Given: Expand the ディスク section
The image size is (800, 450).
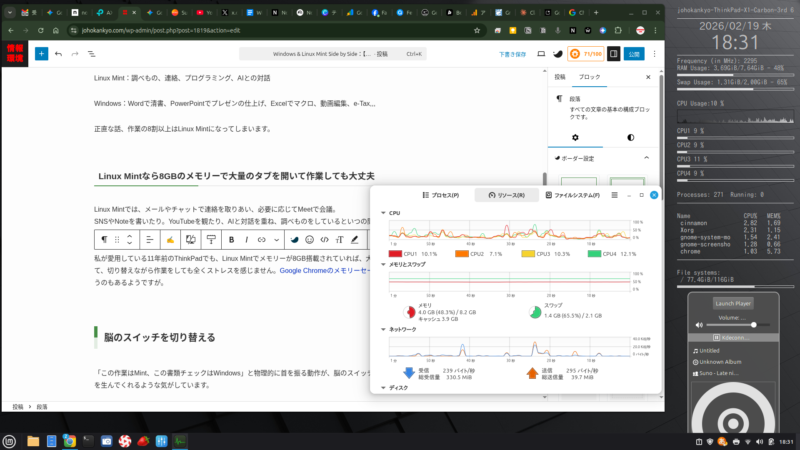Looking at the screenshot, I should (381, 388).
